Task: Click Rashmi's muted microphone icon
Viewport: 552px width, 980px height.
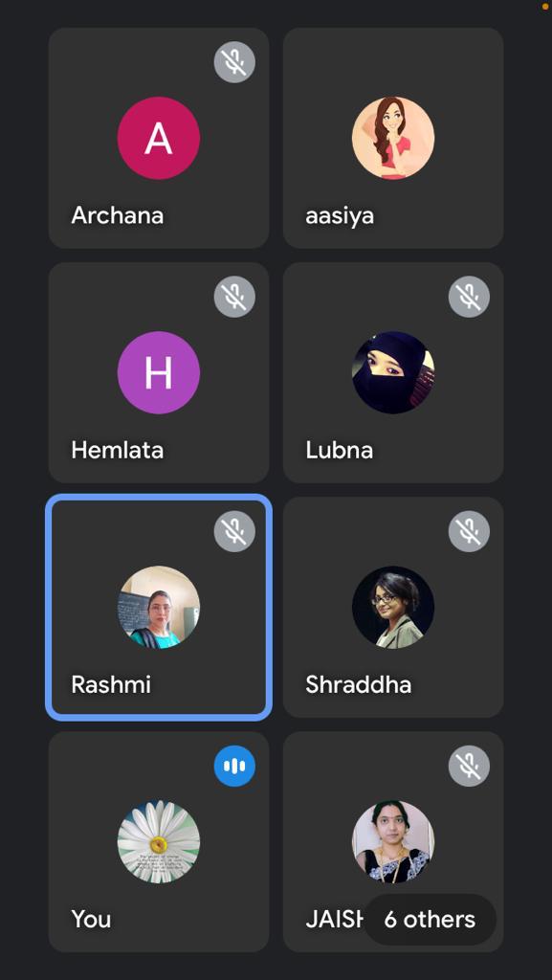Action: [x=234, y=531]
